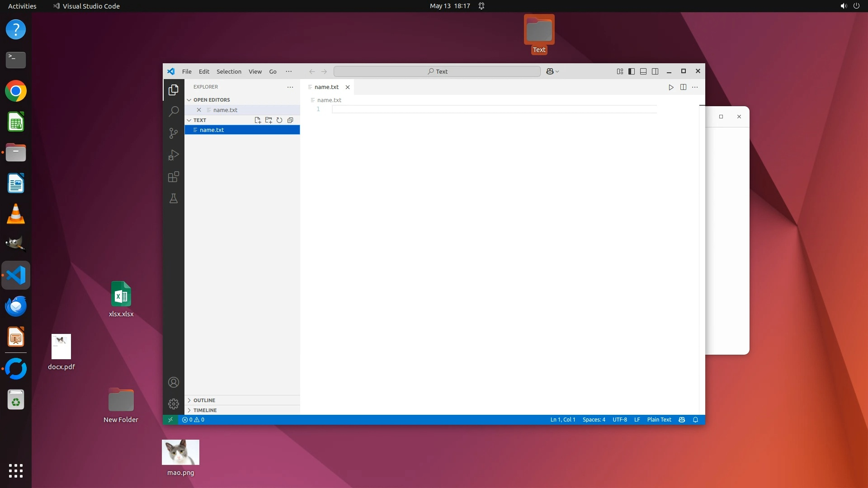Toggle the secondary side bar
868x488 pixels.
pos(655,71)
